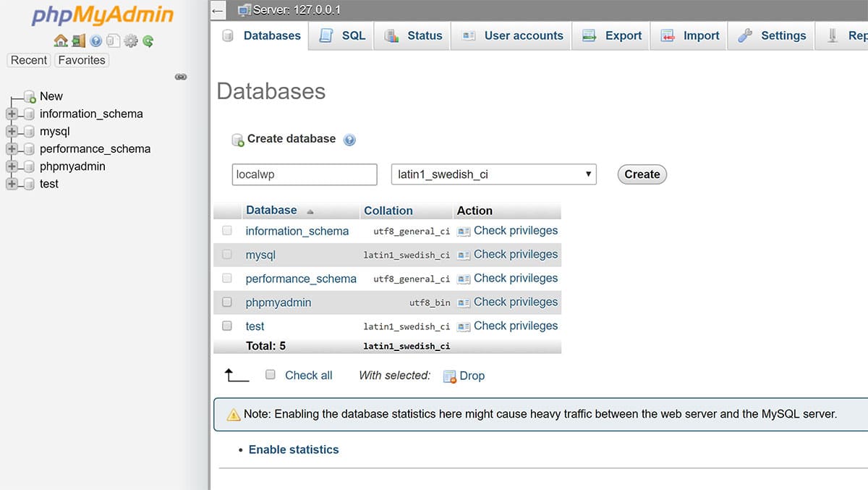Select the test row checkbox

coord(227,326)
